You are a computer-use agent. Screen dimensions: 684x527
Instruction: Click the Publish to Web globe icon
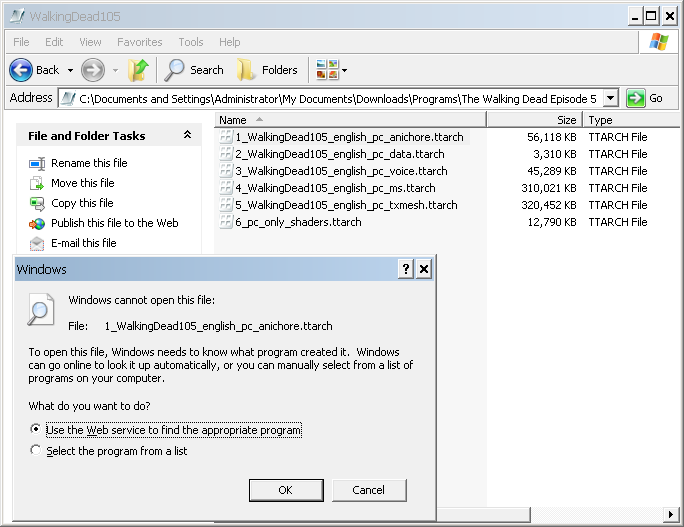pos(37,223)
